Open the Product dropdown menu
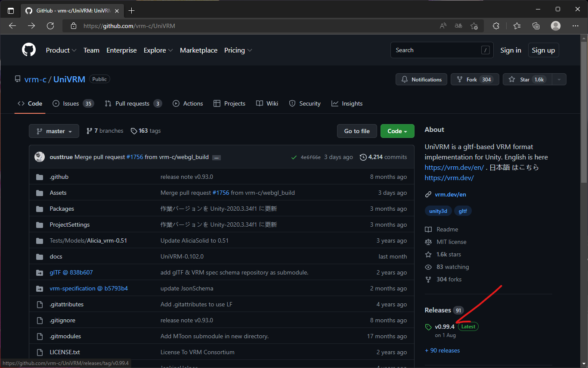Screen dimensions: 588x368 tap(61, 50)
